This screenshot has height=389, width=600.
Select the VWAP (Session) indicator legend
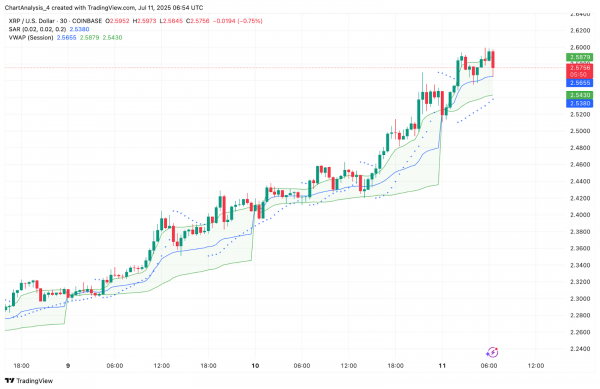pyautogui.click(x=31, y=37)
